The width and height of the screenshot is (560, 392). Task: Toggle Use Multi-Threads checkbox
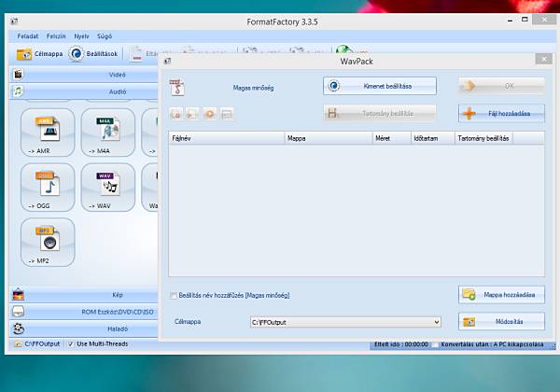pos(71,344)
